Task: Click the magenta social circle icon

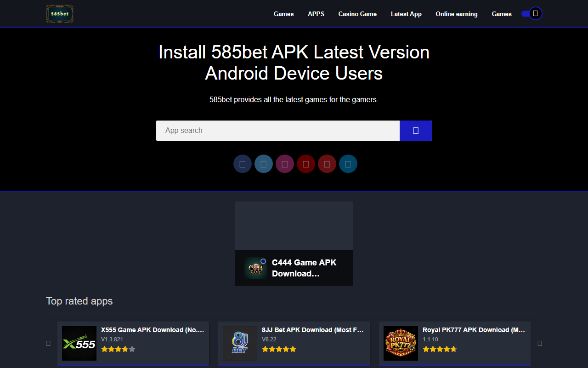Action: tap(285, 164)
